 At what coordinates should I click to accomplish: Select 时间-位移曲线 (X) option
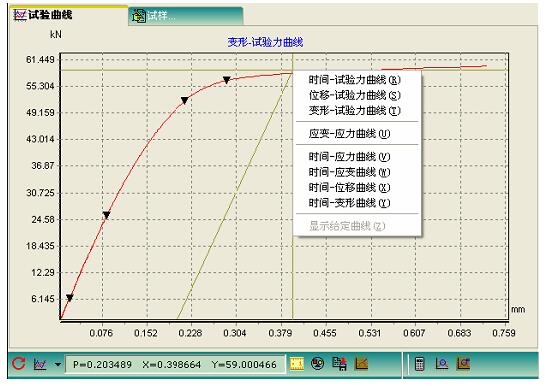click(x=349, y=188)
